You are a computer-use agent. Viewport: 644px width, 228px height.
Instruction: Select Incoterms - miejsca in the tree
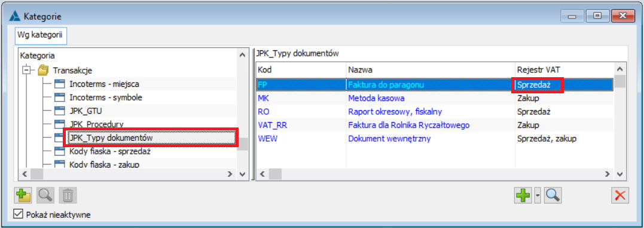click(x=104, y=84)
